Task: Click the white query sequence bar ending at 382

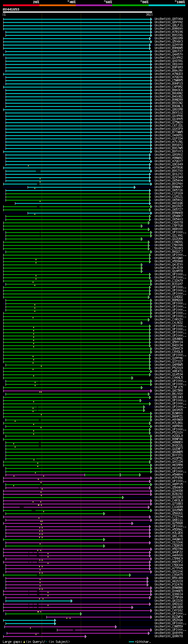Action: [x=78, y=12]
